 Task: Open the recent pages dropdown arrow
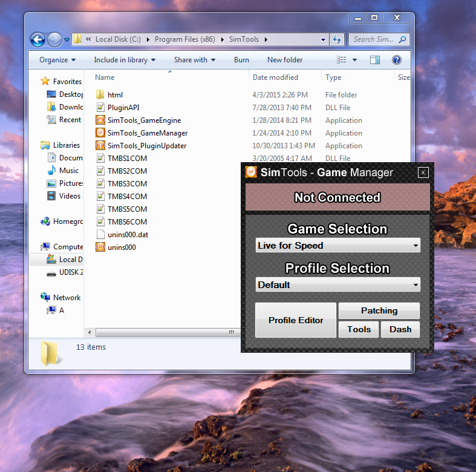pyautogui.click(x=67, y=40)
